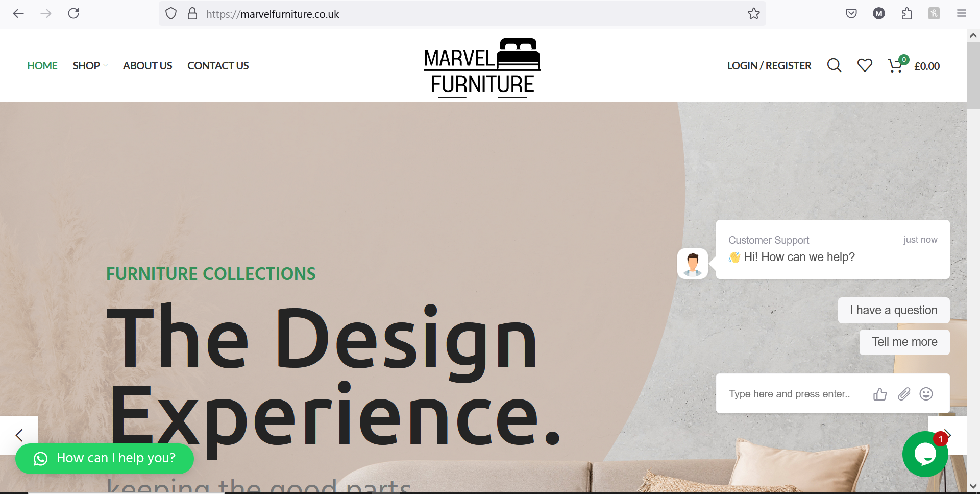
Task: Expand the SHOP dropdown menu
Action: [x=90, y=65]
